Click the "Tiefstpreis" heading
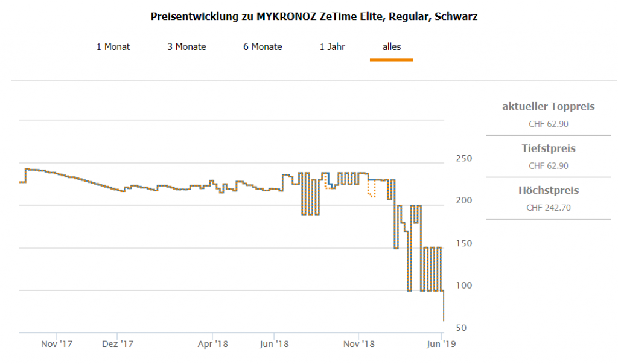 point(548,148)
